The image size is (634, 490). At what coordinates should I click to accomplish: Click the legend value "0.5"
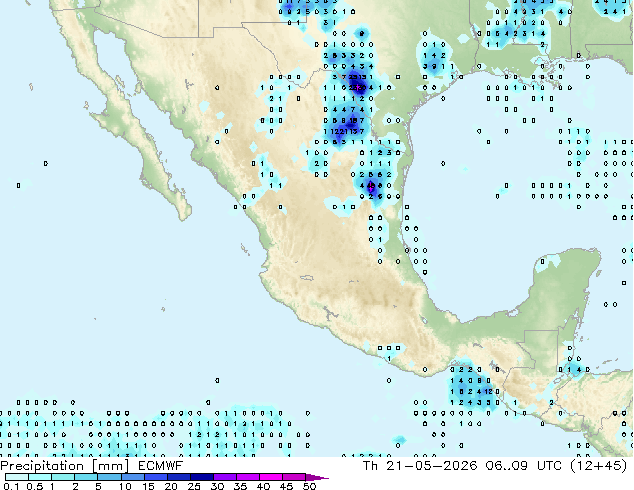click(x=35, y=486)
